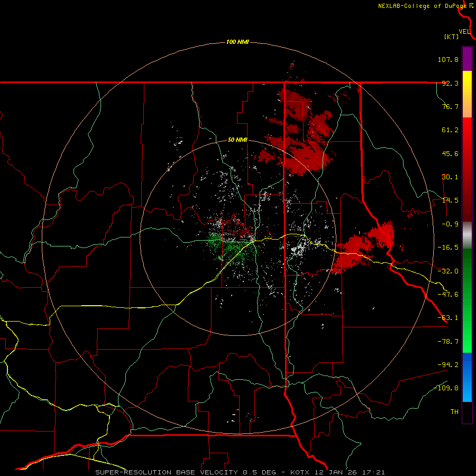Click the -109.8 velocity scale value
Screen dimensions: 476x476
click(446, 388)
